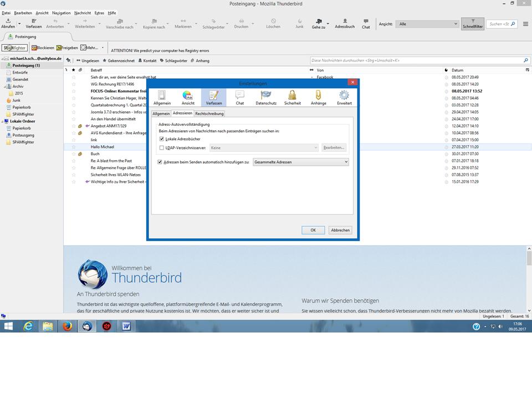
Task: Open the Gesendet folder
Action: click(21, 79)
